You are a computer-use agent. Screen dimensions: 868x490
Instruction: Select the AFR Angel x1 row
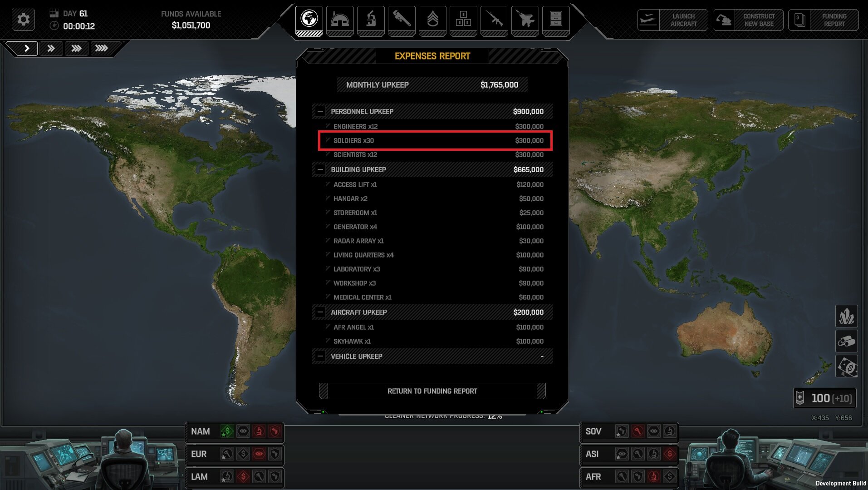[x=435, y=327]
